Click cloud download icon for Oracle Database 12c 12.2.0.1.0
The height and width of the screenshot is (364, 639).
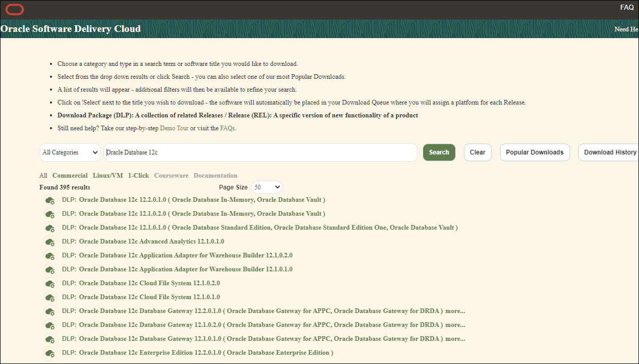click(50, 200)
